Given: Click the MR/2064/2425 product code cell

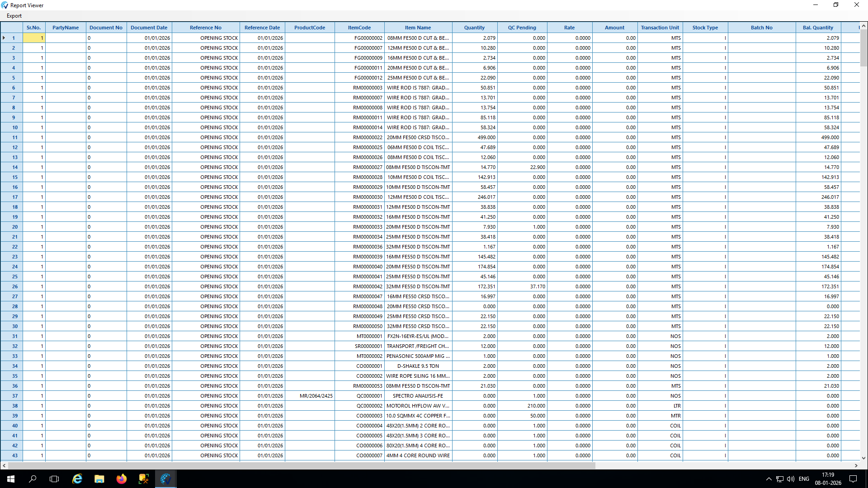Looking at the screenshot, I should click(x=316, y=396).
